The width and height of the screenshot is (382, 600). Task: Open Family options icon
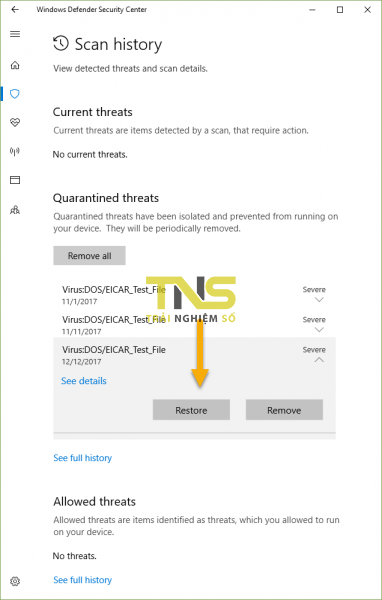point(15,210)
